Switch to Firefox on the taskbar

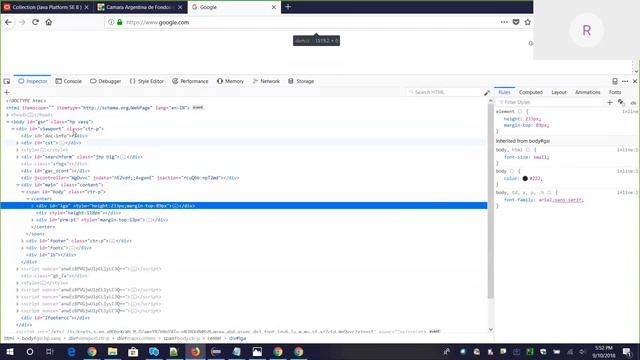(x=196, y=351)
